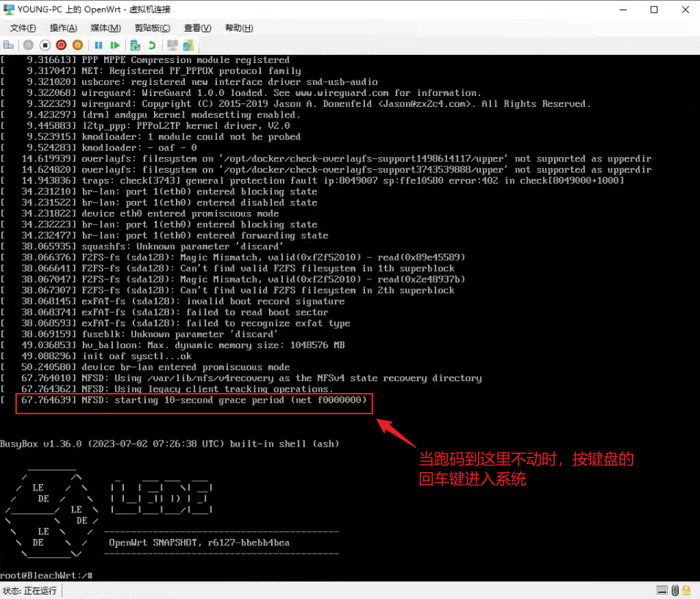700x599 pixels.
Task: Click the l2tp_ppp PPPoL2TP kernel driver line
Action: coord(145,126)
